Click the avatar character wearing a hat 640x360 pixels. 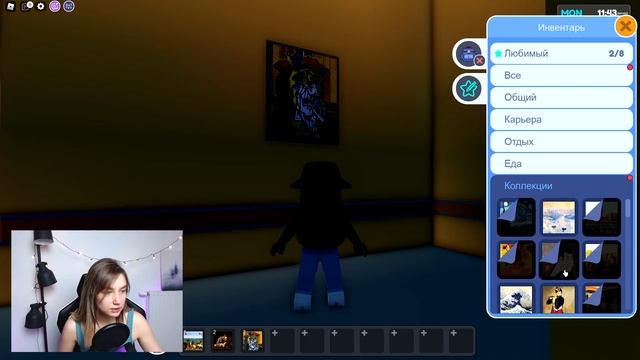click(320, 236)
